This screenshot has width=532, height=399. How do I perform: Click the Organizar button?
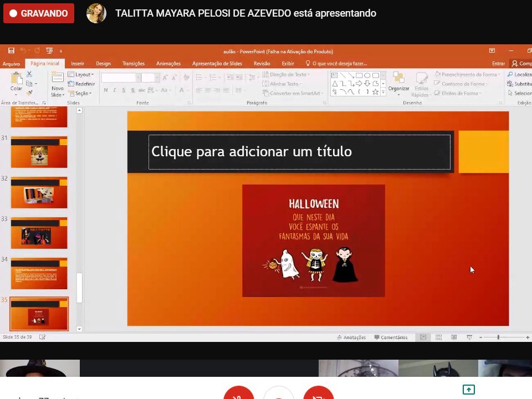pos(398,83)
